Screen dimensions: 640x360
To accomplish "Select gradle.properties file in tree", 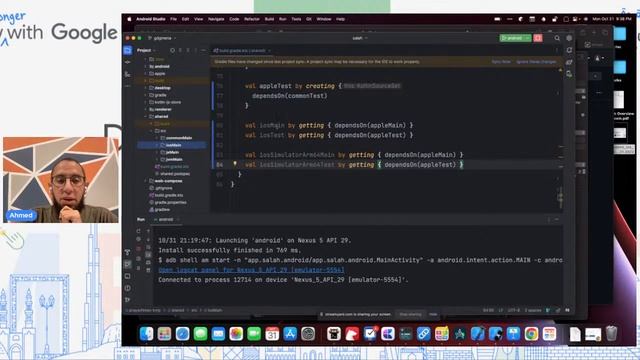I will [168, 202].
